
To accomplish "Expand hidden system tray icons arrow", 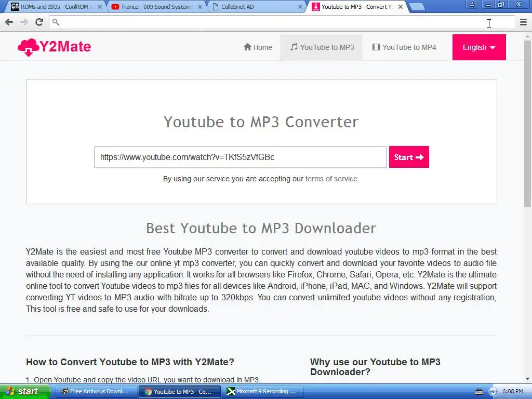I will click(x=493, y=392).
